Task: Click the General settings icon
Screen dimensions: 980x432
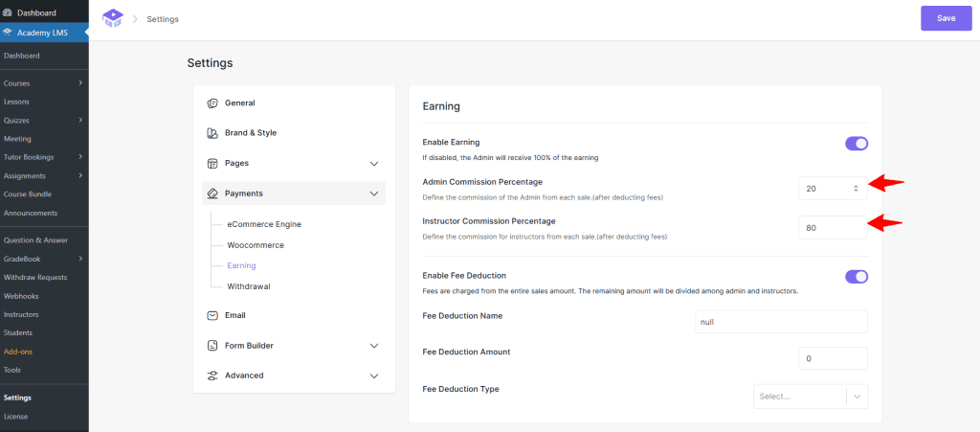Action: (x=212, y=102)
